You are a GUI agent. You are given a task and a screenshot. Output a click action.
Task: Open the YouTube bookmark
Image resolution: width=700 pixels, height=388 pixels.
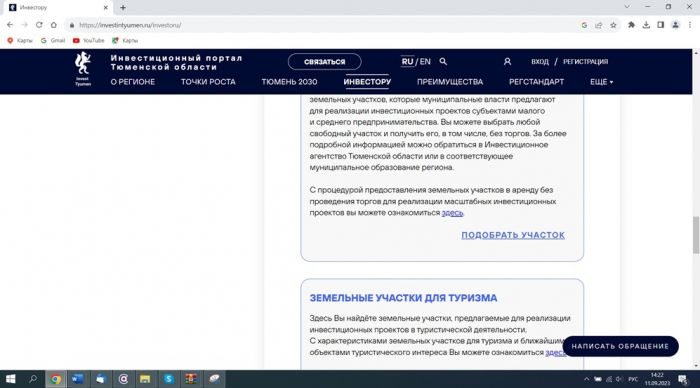pyautogui.click(x=88, y=40)
